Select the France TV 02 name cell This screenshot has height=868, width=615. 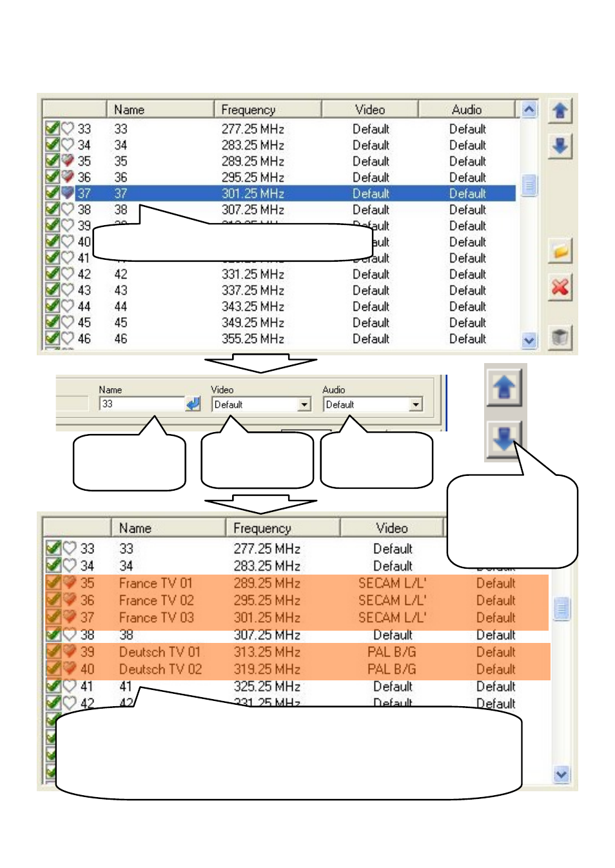click(x=156, y=600)
